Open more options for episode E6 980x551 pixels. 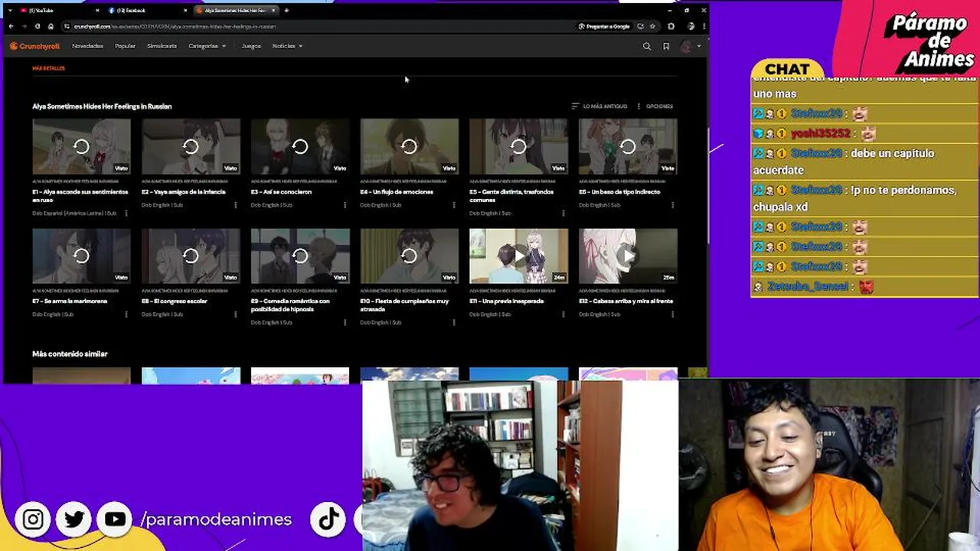coord(673,205)
